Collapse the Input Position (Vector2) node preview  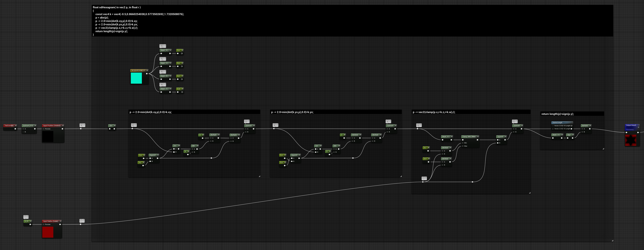coord(63,126)
